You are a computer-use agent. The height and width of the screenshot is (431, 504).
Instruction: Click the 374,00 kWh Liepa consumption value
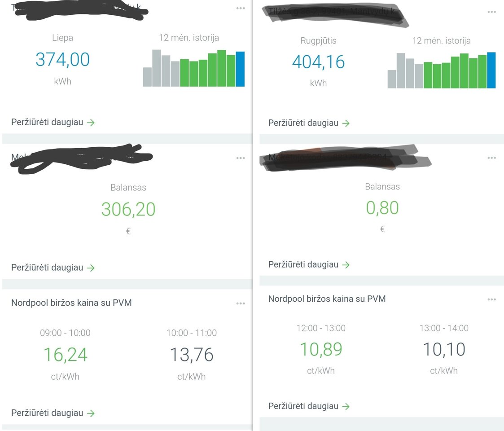(x=63, y=59)
